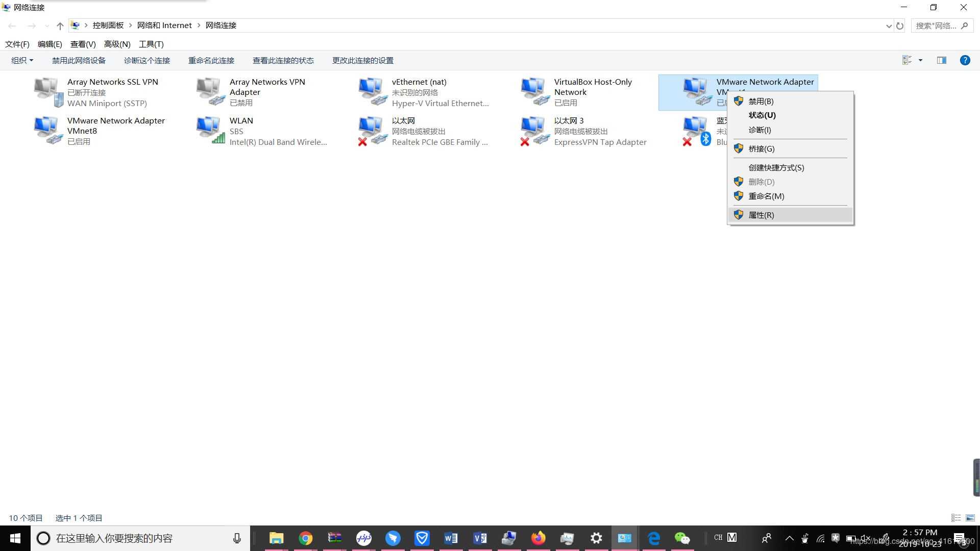
Task: Select 属性(R) in the context menu
Action: tap(762, 214)
